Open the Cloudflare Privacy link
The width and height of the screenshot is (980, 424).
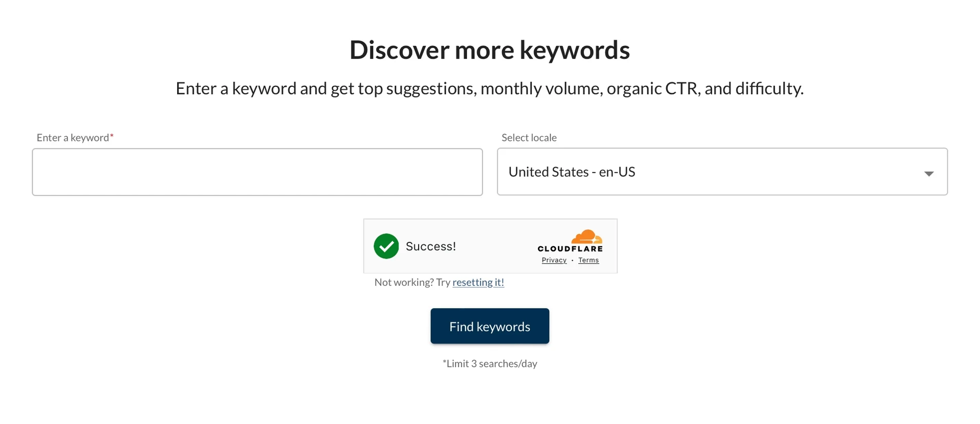[x=554, y=260]
